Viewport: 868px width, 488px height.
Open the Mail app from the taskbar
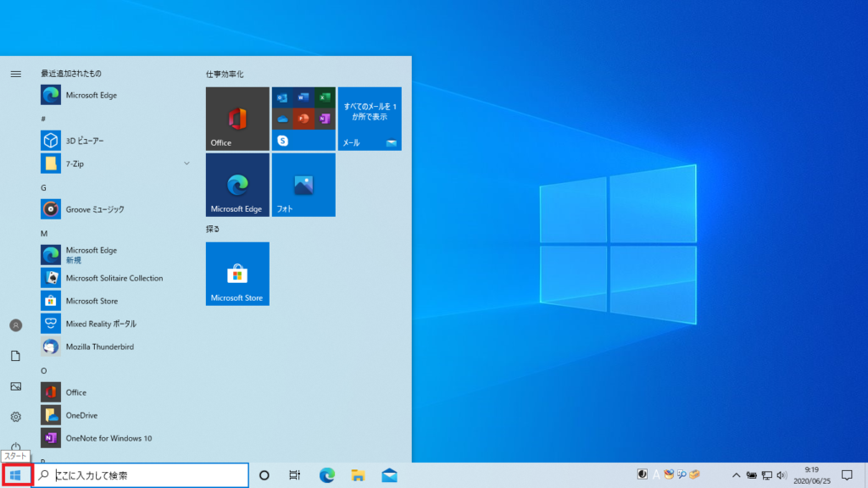(389, 475)
